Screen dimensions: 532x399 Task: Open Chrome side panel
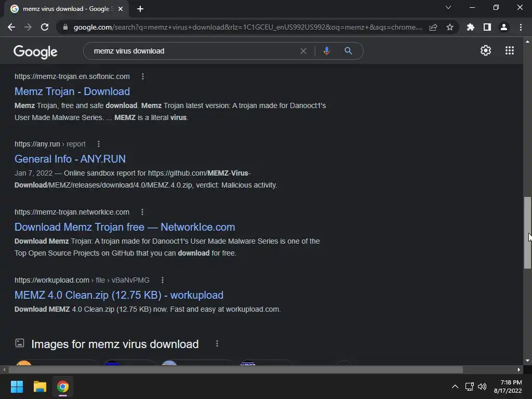(x=487, y=27)
